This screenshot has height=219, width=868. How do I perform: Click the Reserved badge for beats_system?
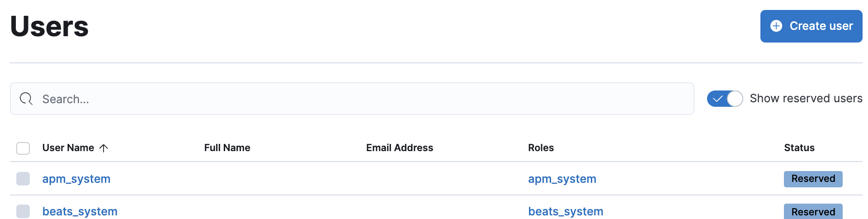point(813,211)
